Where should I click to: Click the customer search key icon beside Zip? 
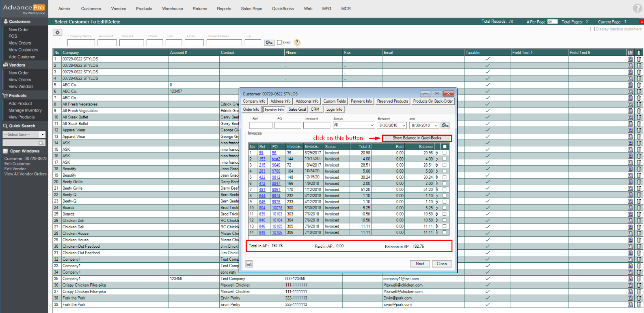(x=269, y=43)
